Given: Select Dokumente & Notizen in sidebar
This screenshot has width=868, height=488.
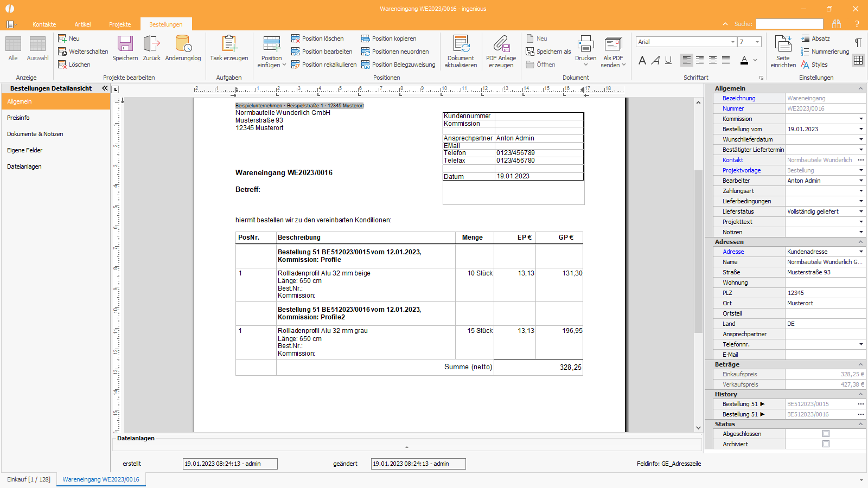Looking at the screenshot, I should click(x=56, y=134).
